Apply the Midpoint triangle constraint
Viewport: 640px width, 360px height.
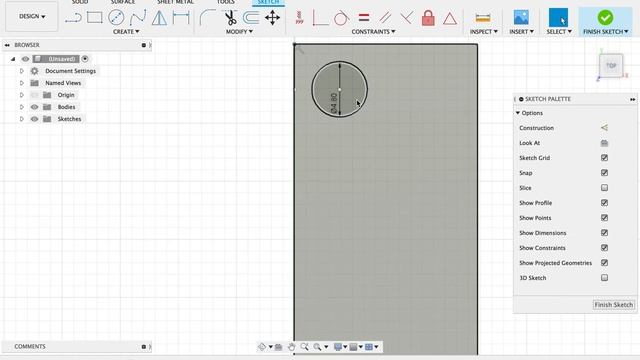[x=450, y=18]
